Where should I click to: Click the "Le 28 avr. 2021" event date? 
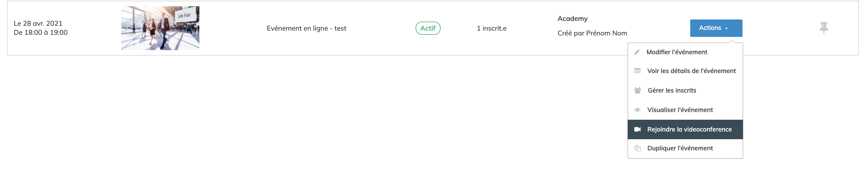tap(38, 23)
